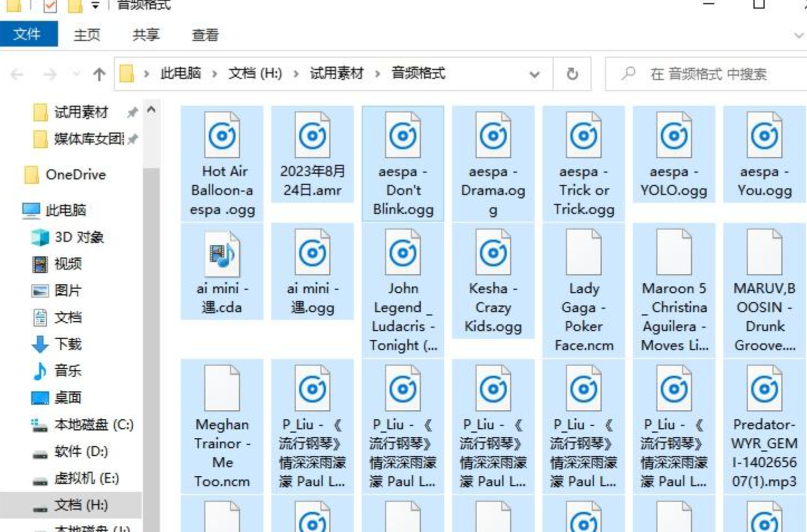The height and width of the screenshot is (532, 807).
Task: Click 文档 (H:) in the address bar
Action: coord(255,73)
